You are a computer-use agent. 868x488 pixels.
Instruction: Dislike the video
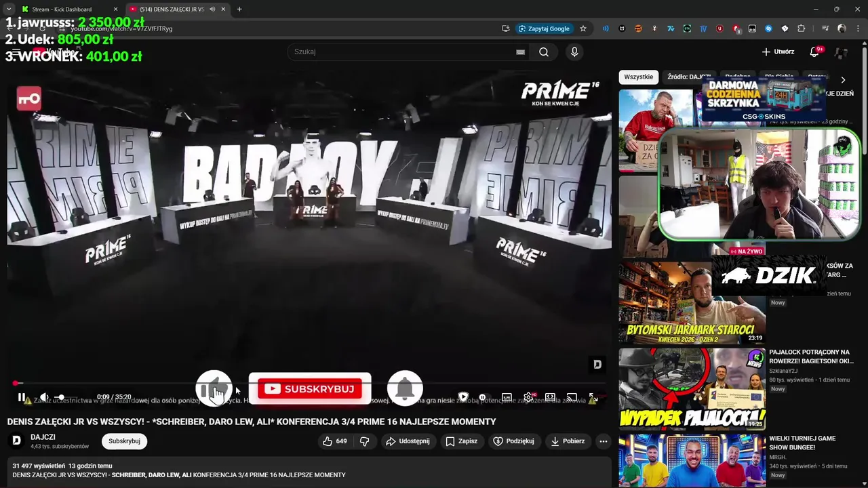[x=365, y=441]
